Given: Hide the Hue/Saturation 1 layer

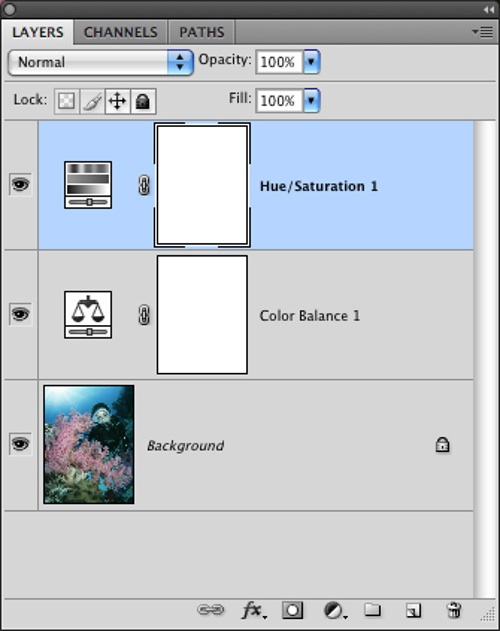Looking at the screenshot, I should coord(20,185).
